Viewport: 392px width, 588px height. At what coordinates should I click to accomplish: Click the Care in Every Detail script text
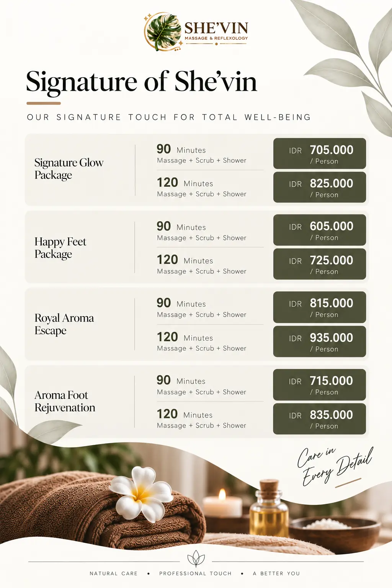coord(335,466)
